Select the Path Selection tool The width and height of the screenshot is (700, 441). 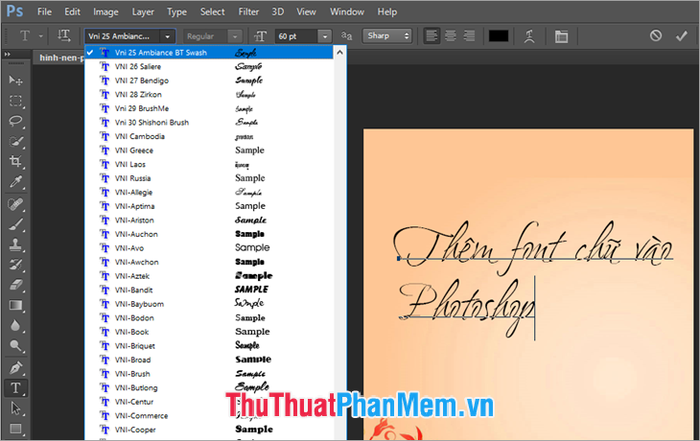pos(16,408)
